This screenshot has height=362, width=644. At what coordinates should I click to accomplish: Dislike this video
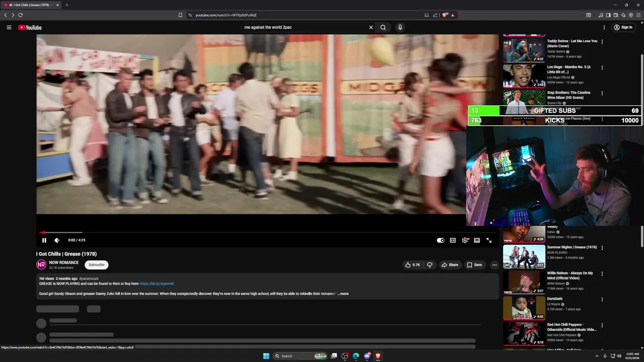click(430, 264)
